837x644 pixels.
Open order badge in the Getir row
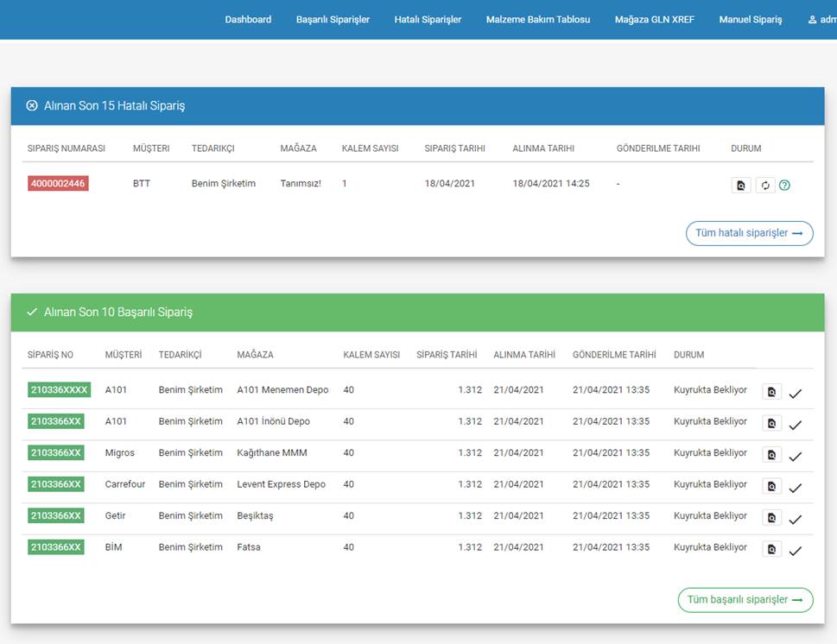[55, 516]
